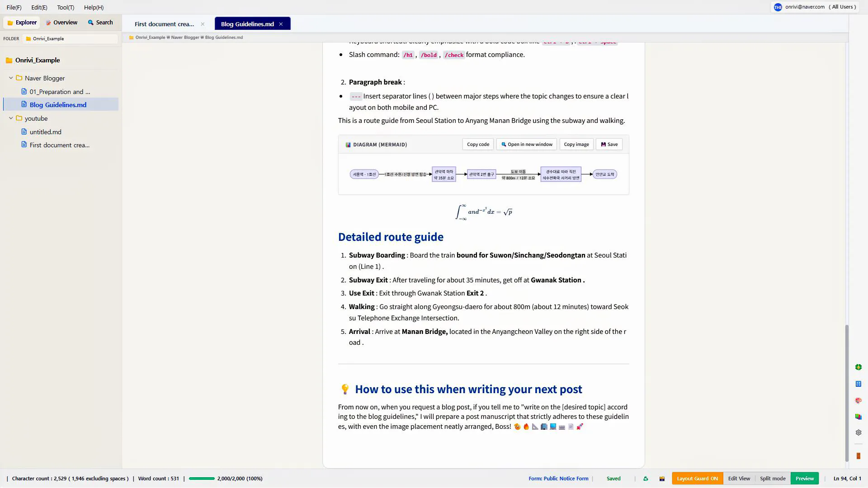Screen dimensions: 868x488
Task: Collapse the youtube folder chevron
Action: (x=11, y=118)
